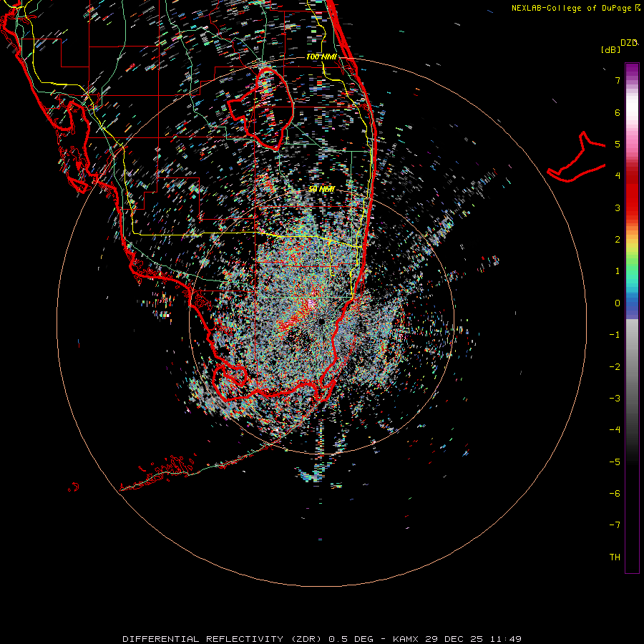This screenshot has height=644, width=644.
Task: Click the "-5" value on the scale
Action: [x=615, y=462]
